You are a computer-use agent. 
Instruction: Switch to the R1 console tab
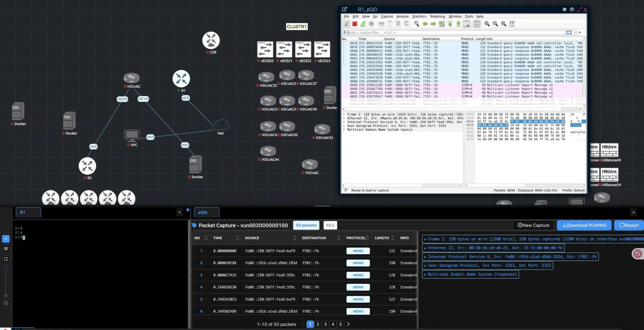pyautogui.click(x=28, y=212)
